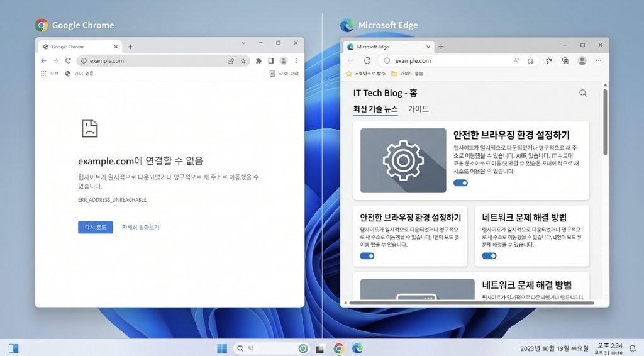644x356 pixels.
Task: Click Chrome's forward navigation arrow
Action: pyautogui.click(x=56, y=61)
